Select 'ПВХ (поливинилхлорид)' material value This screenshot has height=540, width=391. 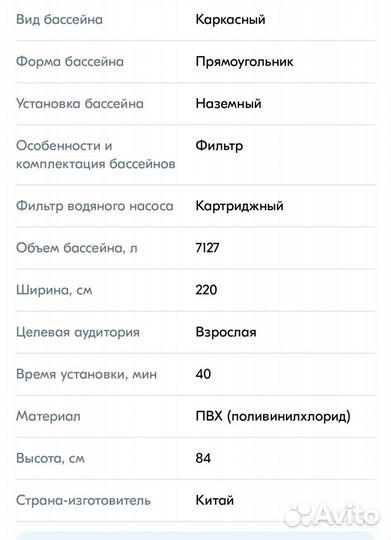(x=273, y=416)
